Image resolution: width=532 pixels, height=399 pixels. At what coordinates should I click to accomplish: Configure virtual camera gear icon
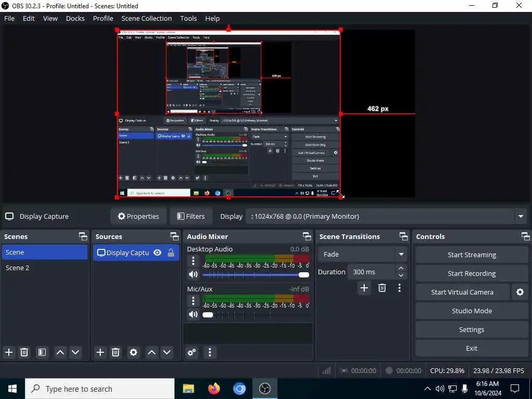tap(520, 292)
